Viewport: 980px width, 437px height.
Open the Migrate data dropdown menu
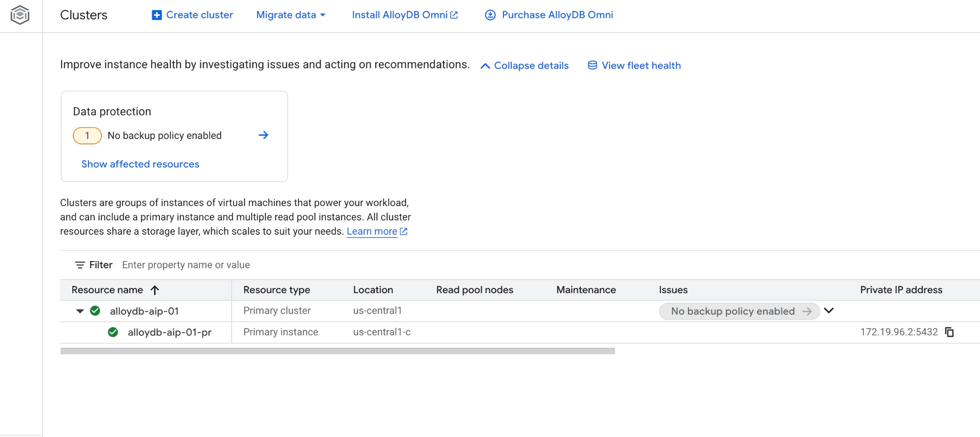coord(290,15)
